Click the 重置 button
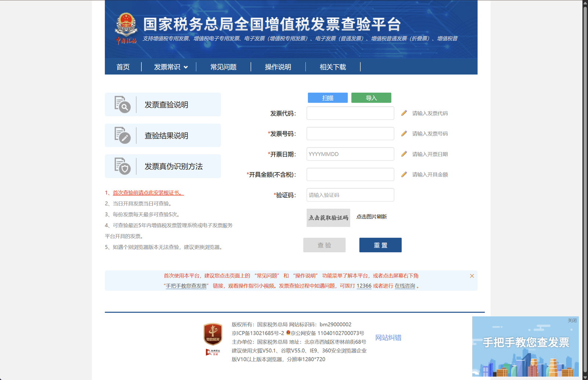This screenshot has height=380, width=588. tap(380, 245)
